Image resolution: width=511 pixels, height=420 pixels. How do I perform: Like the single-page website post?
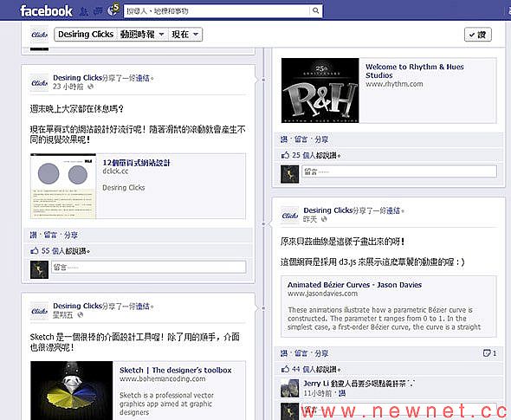coord(33,235)
